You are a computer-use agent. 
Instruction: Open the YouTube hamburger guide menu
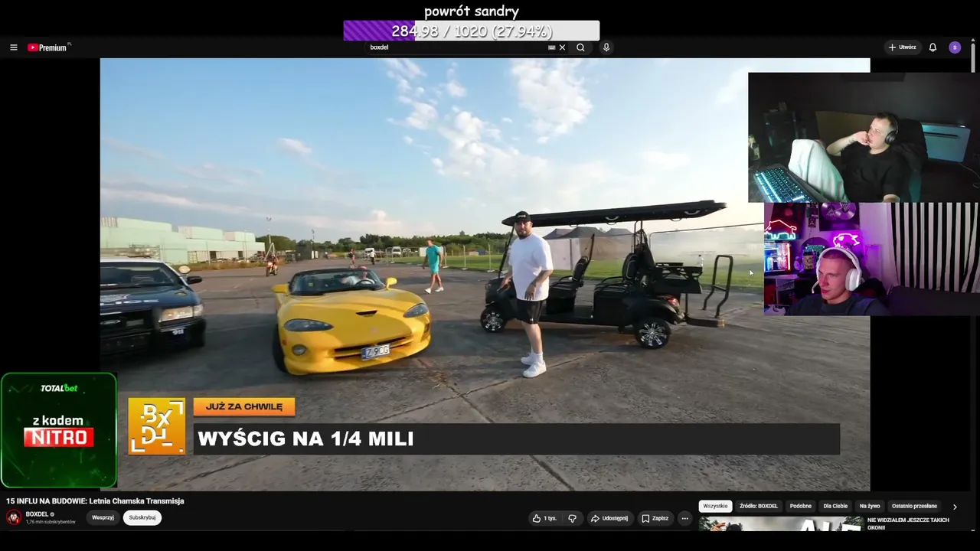13,47
